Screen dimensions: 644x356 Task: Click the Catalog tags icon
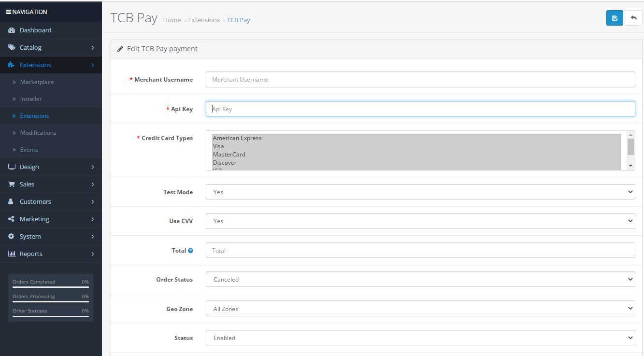[x=12, y=47]
